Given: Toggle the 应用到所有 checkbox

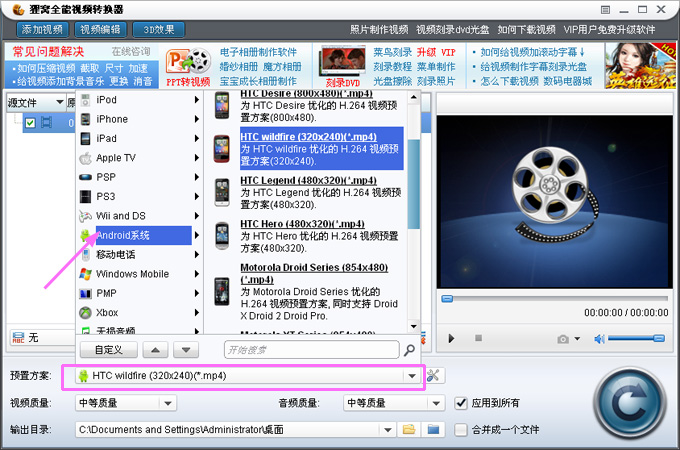Looking at the screenshot, I should click(461, 403).
